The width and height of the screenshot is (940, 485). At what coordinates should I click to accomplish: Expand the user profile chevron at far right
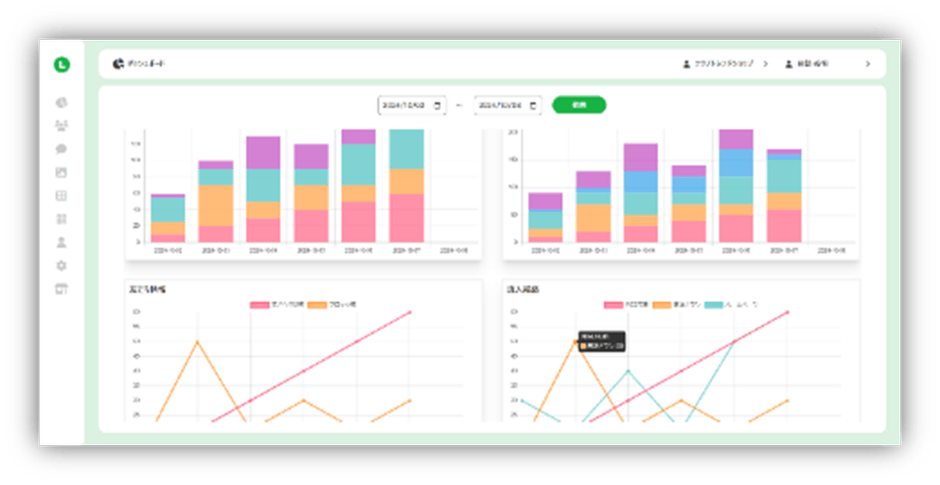867,64
